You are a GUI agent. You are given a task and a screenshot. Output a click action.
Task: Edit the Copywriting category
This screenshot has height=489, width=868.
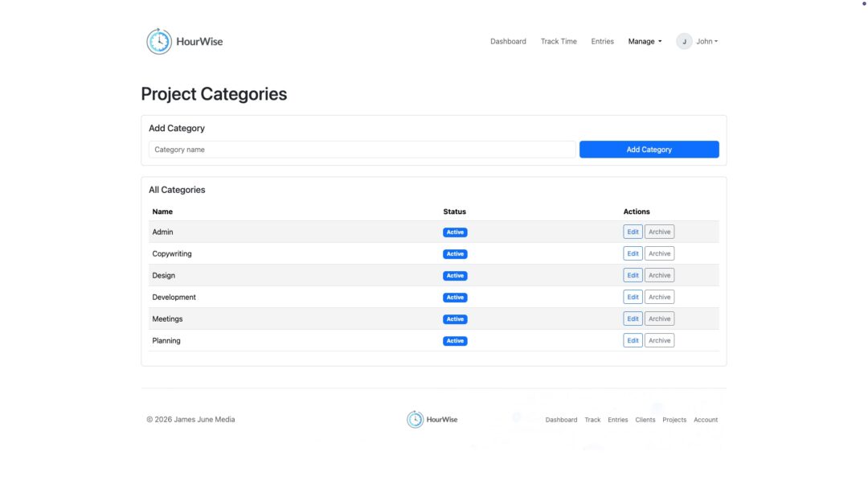(x=633, y=253)
